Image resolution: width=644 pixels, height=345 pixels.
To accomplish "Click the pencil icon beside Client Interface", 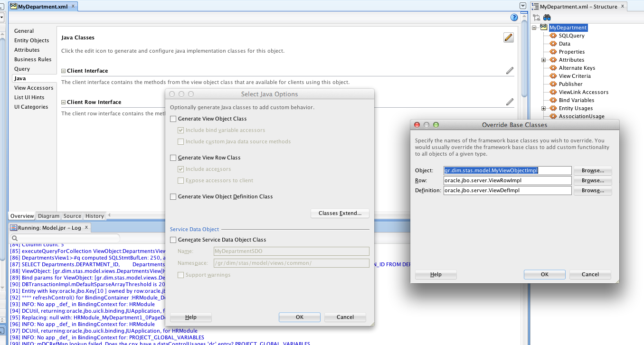I will [x=510, y=70].
